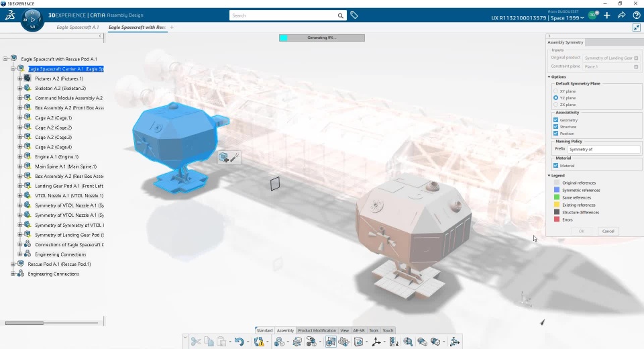Screen dimensions: 644x349
Task: Collapse the Legend section
Action: [549, 176]
